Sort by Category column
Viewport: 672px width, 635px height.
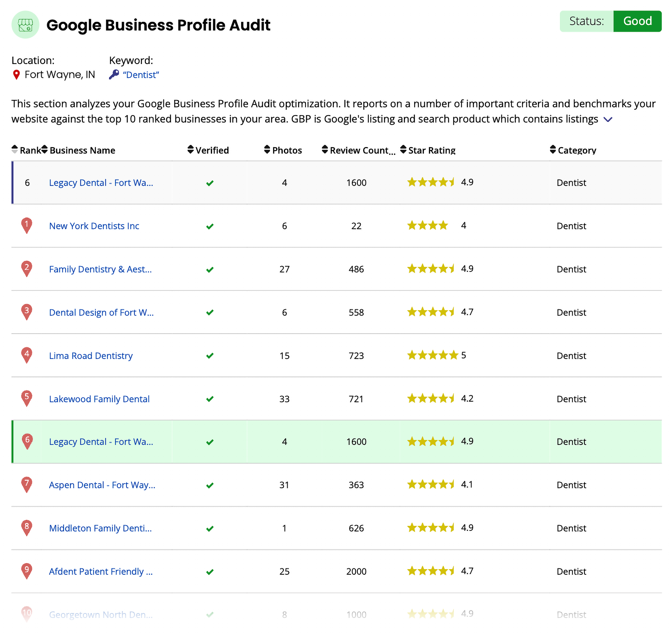pos(573,150)
